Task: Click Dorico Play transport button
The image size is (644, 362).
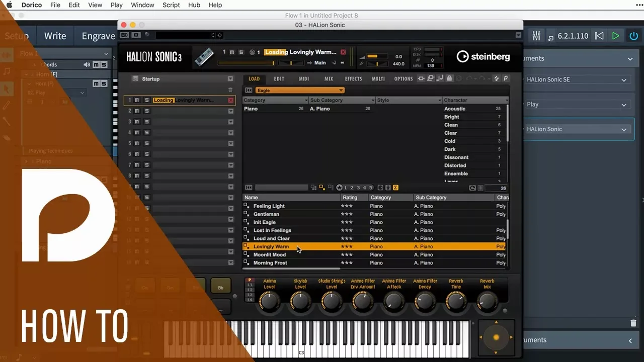Action: [615, 36]
